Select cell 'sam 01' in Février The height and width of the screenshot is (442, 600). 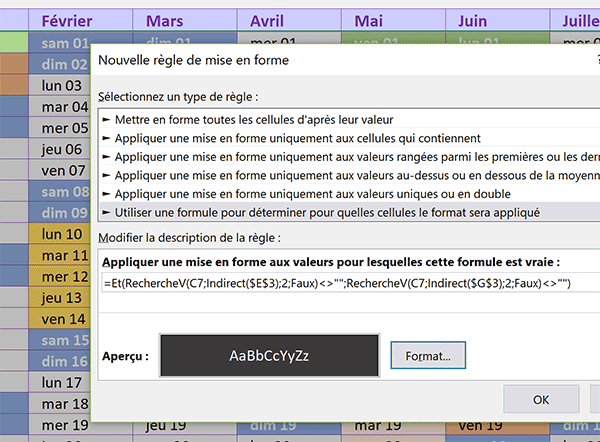(x=60, y=43)
